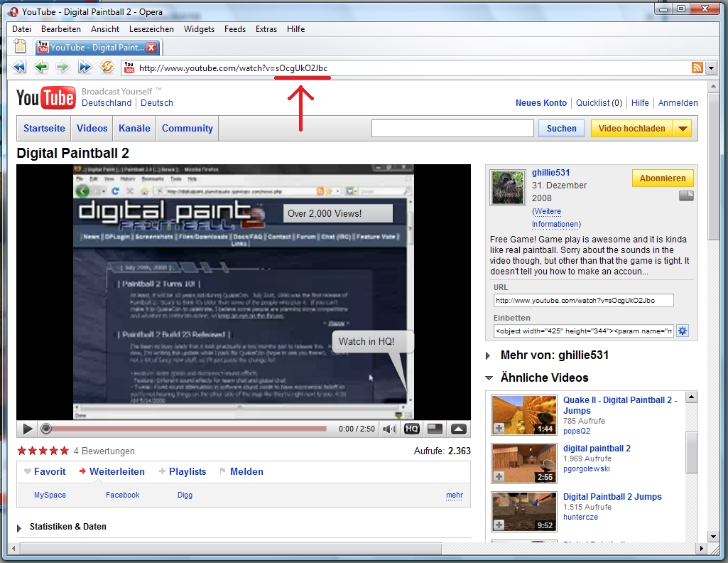Open the Facebook share link
The image size is (728, 563).
click(122, 495)
